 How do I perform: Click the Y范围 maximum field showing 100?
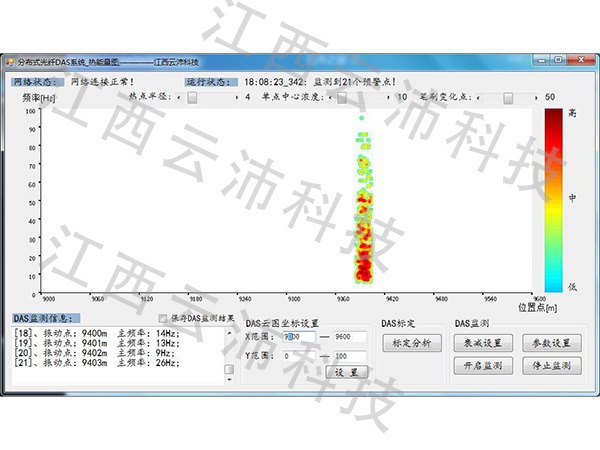click(x=350, y=356)
